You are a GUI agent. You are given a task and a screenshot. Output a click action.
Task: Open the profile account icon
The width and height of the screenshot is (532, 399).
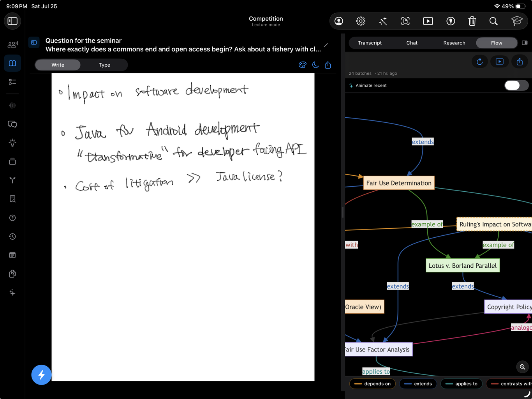339,21
